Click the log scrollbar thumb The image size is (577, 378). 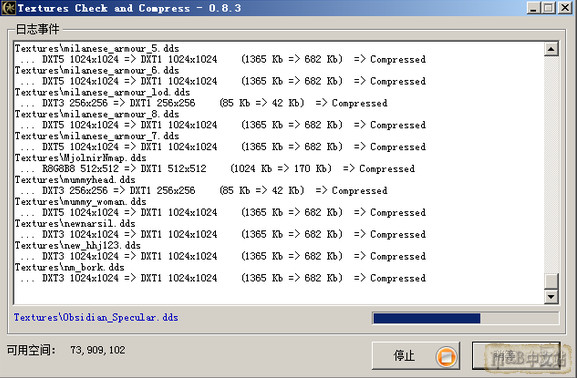[x=551, y=281]
